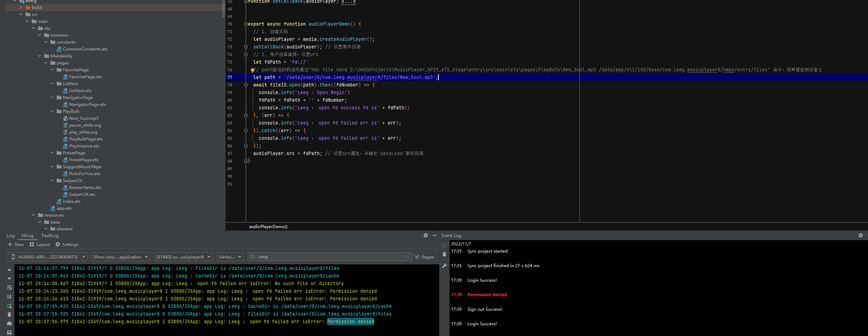
Task: Collapse the MainAbility folder
Action: pos(39,56)
